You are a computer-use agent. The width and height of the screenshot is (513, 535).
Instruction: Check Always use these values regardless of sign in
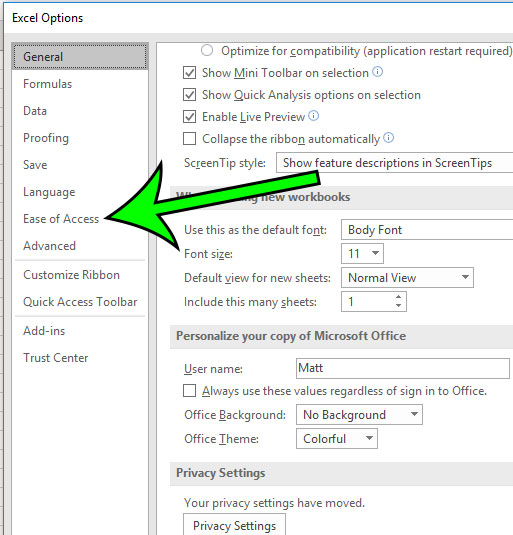pos(189,391)
